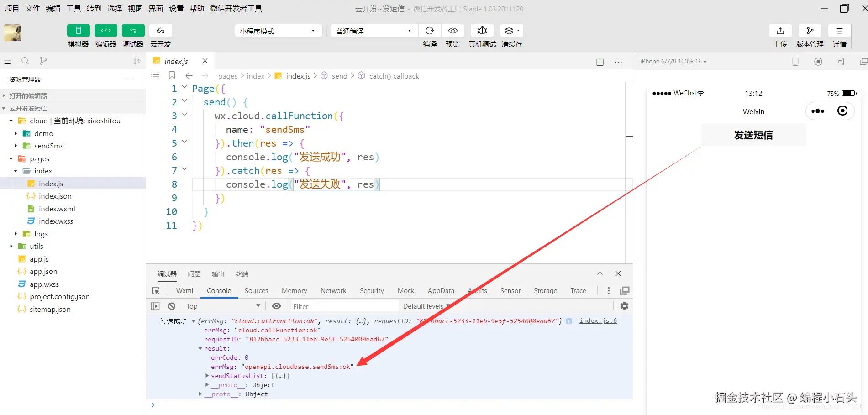Open the 编辑 menu
This screenshot has height=415, width=868.
tap(53, 8)
